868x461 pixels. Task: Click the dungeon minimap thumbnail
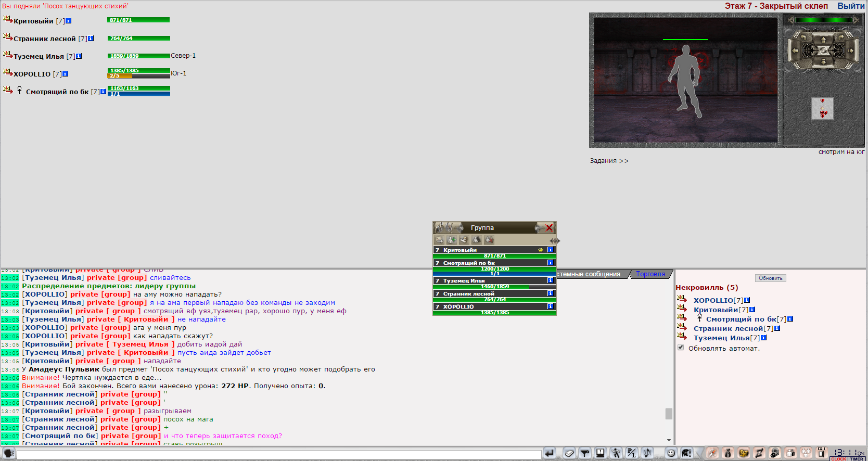[822, 109]
